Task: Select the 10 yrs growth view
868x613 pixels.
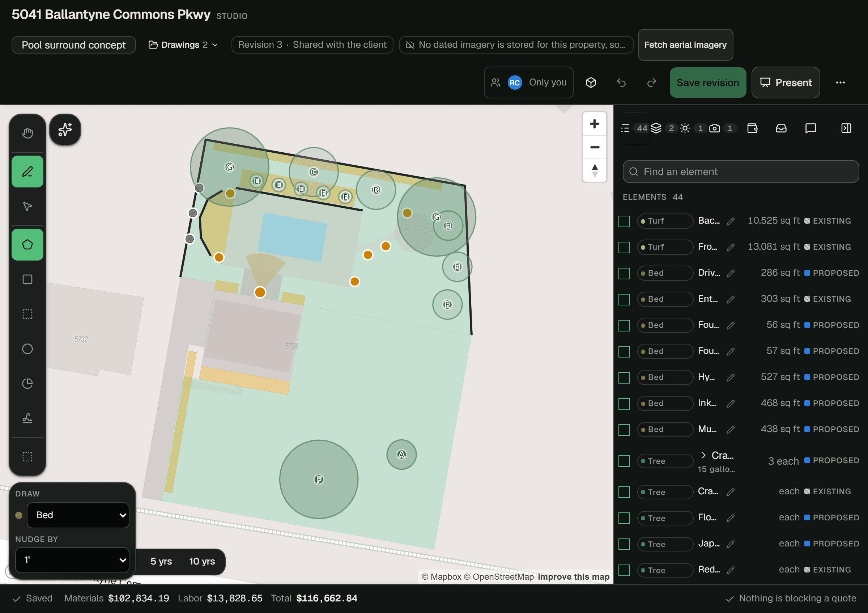Action: (202, 561)
